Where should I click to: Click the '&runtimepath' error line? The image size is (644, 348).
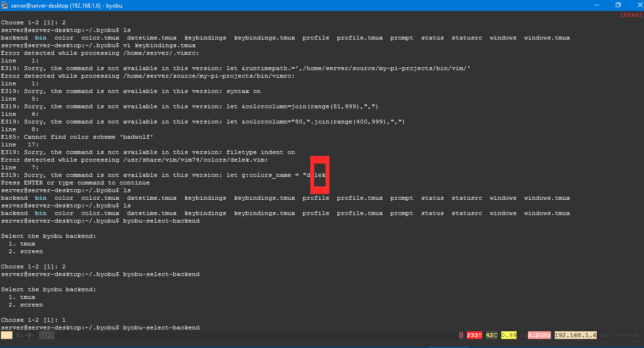point(236,68)
